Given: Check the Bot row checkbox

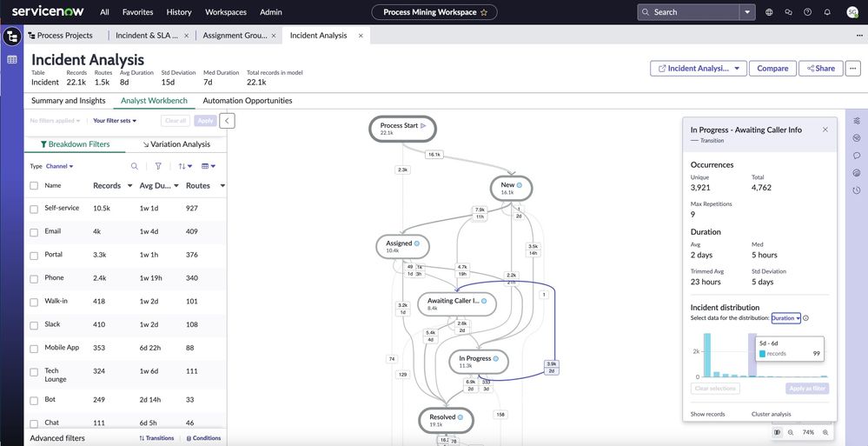Looking at the screenshot, I should [34, 400].
